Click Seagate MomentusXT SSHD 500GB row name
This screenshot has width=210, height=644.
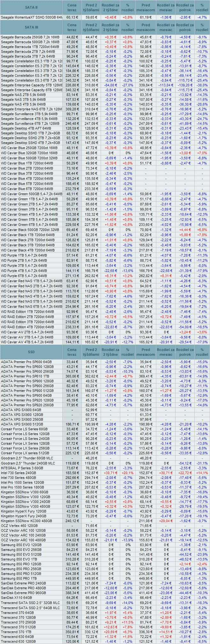pyautogui.click(x=31, y=17)
